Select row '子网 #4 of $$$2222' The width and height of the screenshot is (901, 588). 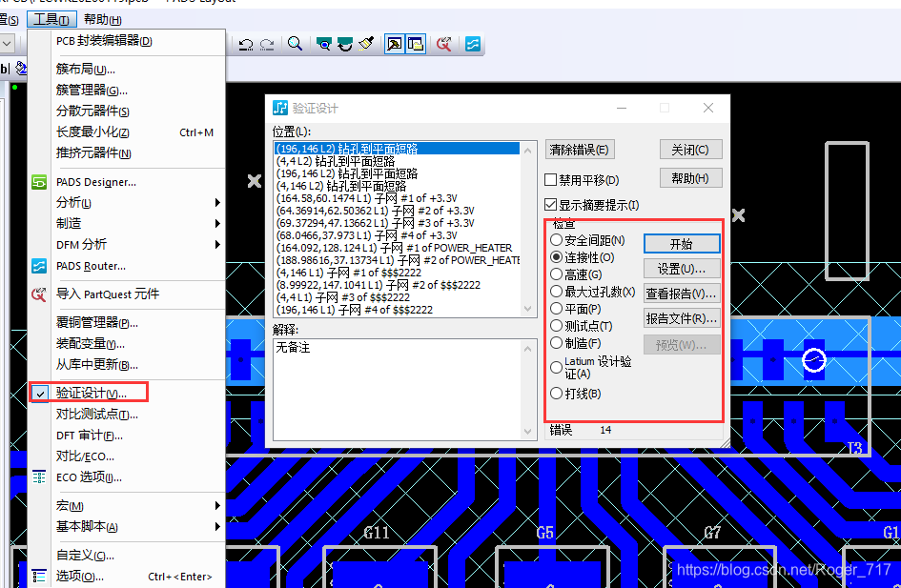click(x=397, y=310)
